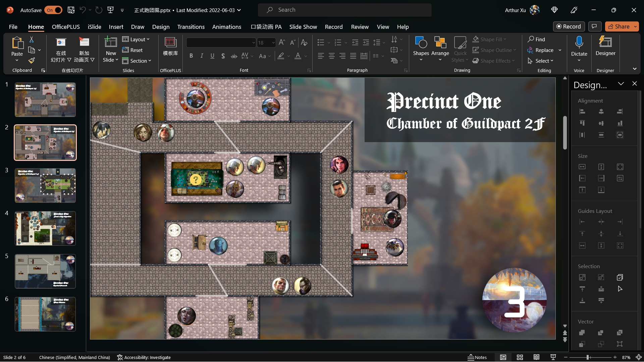Click the Share button
The image size is (644, 362).
click(619, 26)
